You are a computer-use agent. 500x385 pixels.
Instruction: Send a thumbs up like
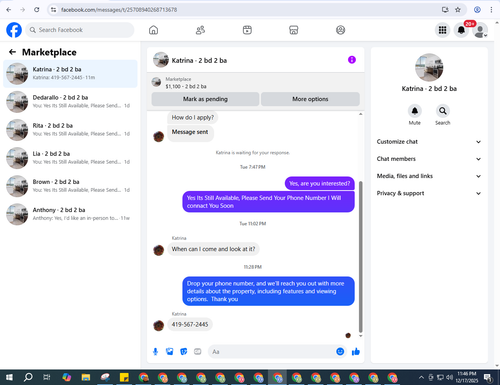tap(356, 351)
